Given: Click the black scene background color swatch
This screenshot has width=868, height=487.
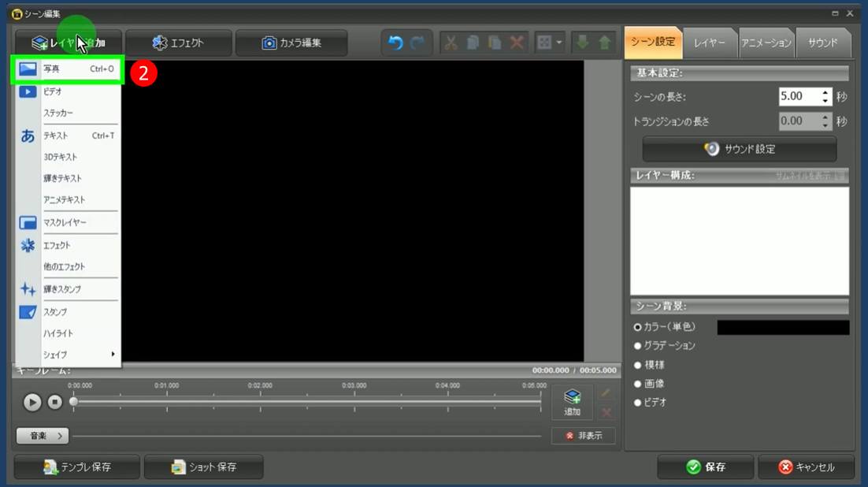Looking at the screenshot, I should point(782,327).
